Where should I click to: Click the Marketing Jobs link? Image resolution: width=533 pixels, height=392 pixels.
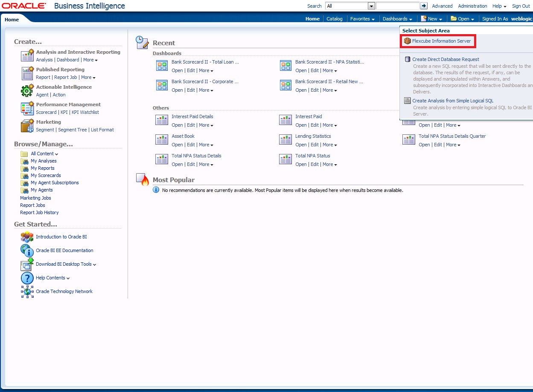coord(35,198)
